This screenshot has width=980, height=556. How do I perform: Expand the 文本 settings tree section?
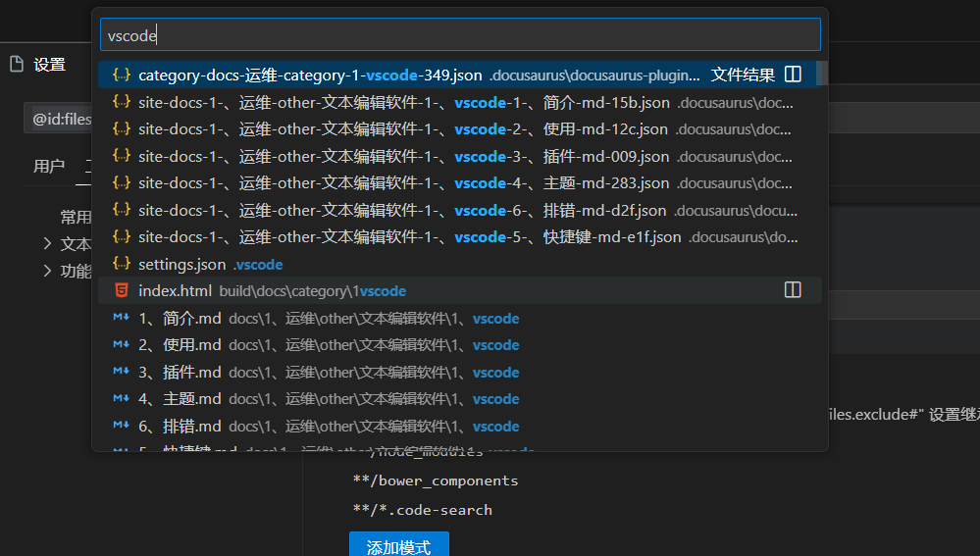pos(47,243)
